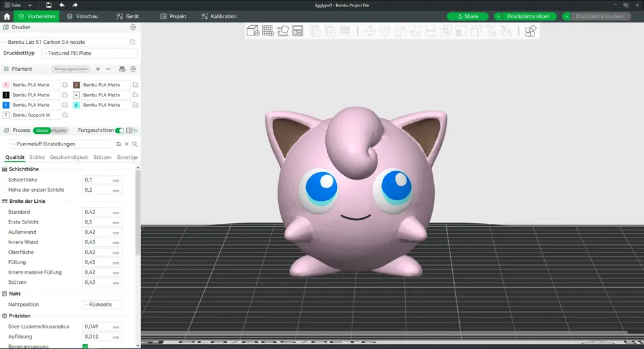This screenshot has width=644, height=349.
Task: Search process settings with magnifier icon
Action: click(135, 144)
